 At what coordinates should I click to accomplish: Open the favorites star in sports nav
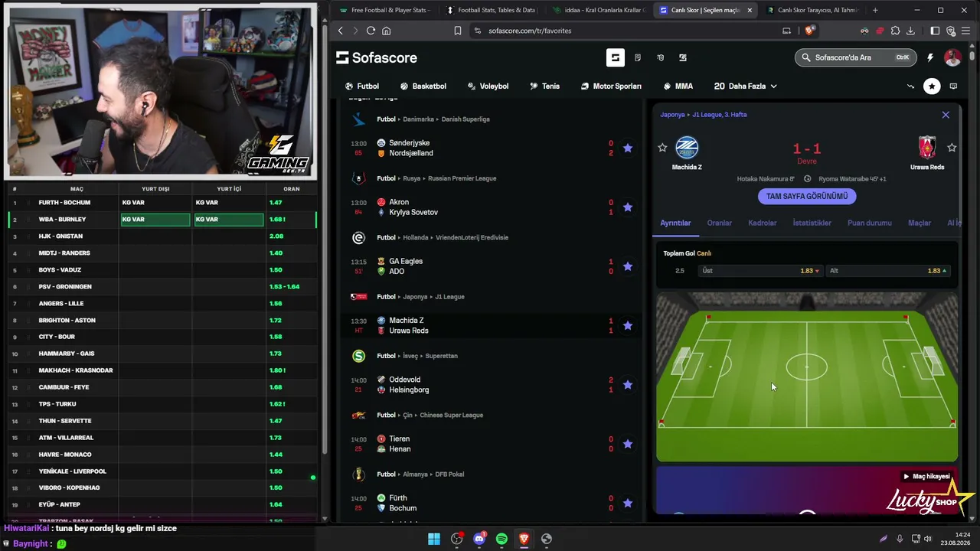pyautogui.click(x=932, y=86)
